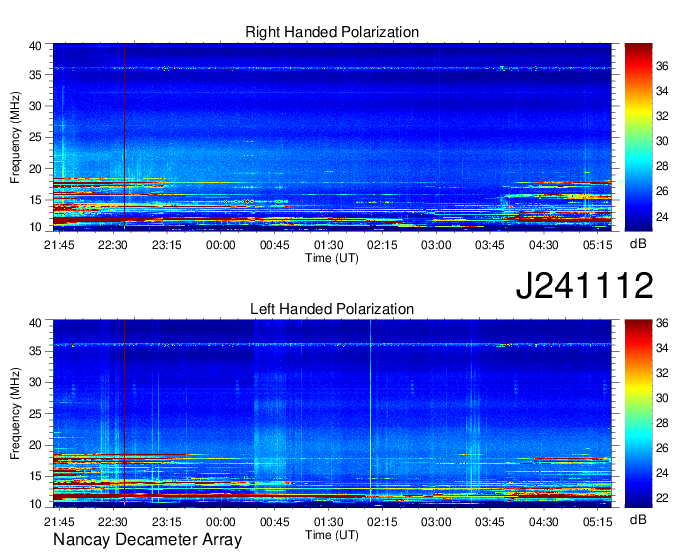
Task: Click the 02:15 tick under the Left Handed plot
Action: click(x=382, y=522)
